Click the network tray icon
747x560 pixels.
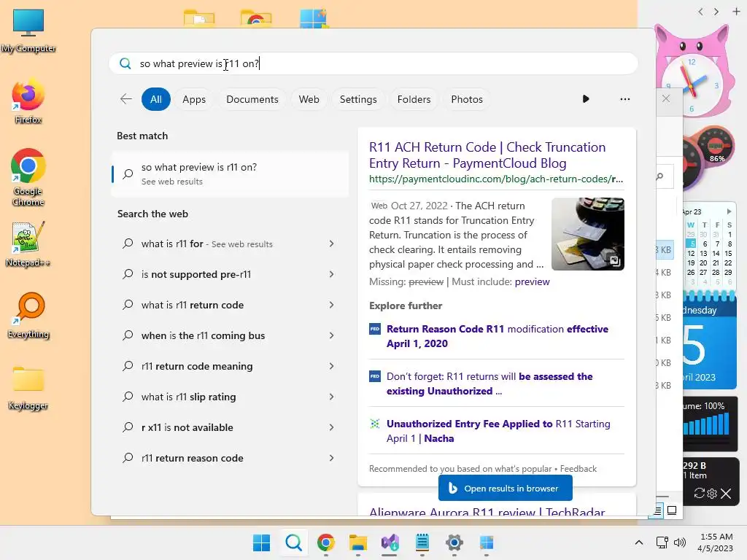coord(662,542)
